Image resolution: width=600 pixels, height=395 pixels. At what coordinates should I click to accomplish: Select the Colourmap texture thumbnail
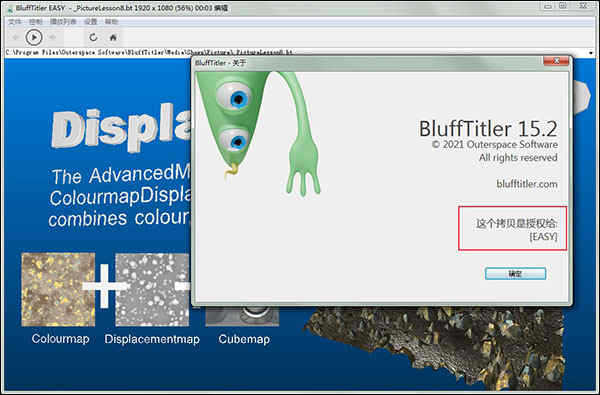point(58,289)
